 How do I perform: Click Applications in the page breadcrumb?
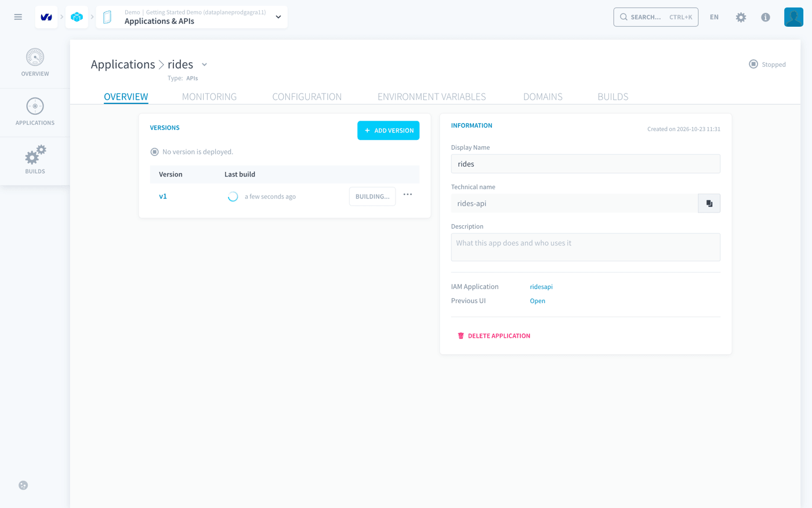pyautogui.click(x=123, y=64)
